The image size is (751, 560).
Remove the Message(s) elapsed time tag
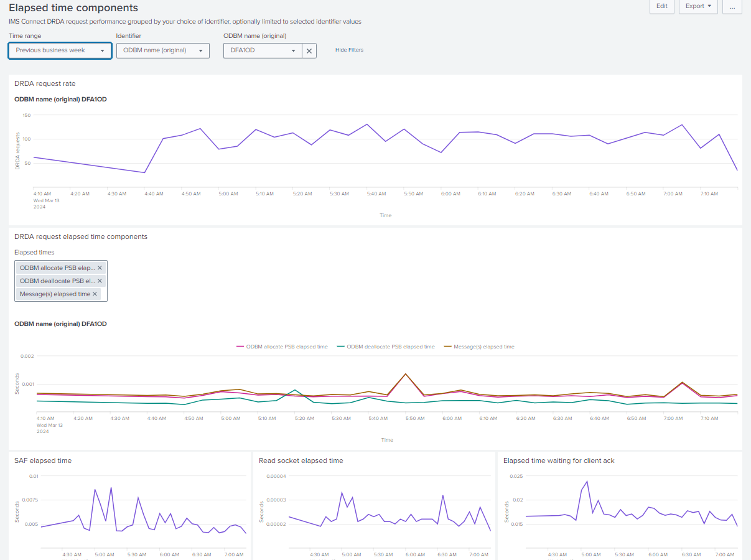[x=95, y=294]
